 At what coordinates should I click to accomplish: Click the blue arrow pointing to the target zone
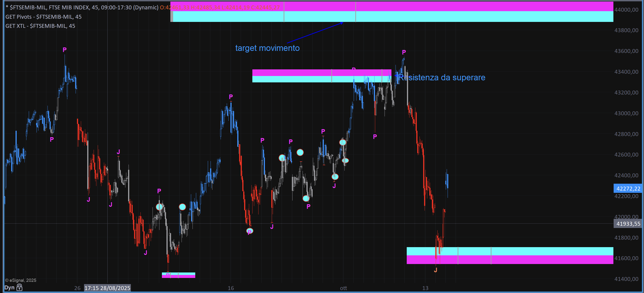coord(315,33)
